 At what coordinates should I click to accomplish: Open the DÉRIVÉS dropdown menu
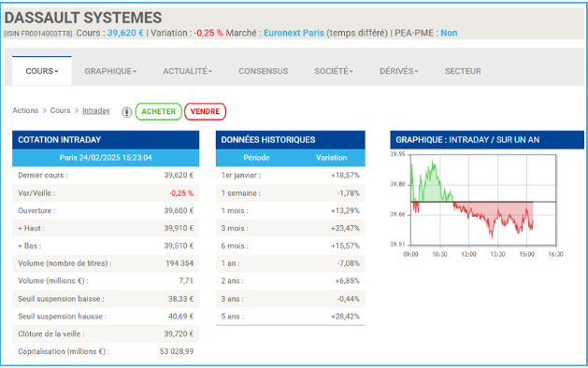coord(398,71)
